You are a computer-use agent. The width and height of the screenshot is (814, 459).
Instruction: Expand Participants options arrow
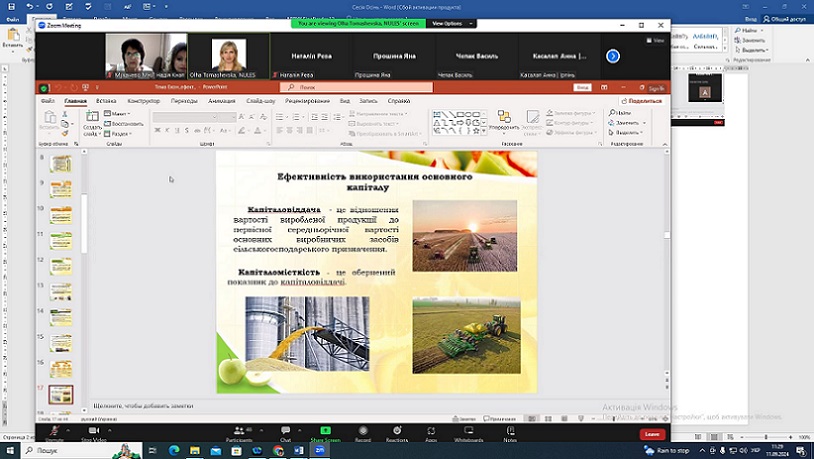261,430
